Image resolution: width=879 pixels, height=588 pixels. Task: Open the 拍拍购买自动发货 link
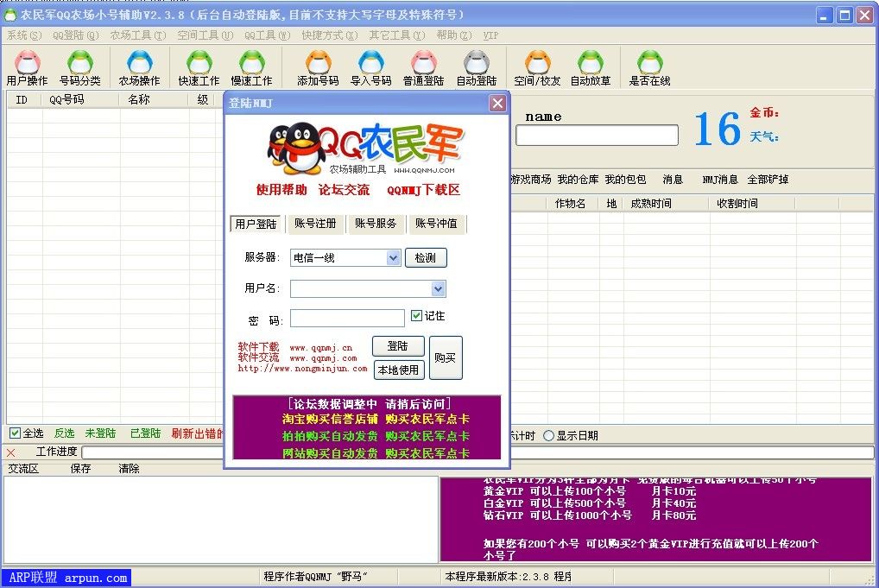pos(330,436)
